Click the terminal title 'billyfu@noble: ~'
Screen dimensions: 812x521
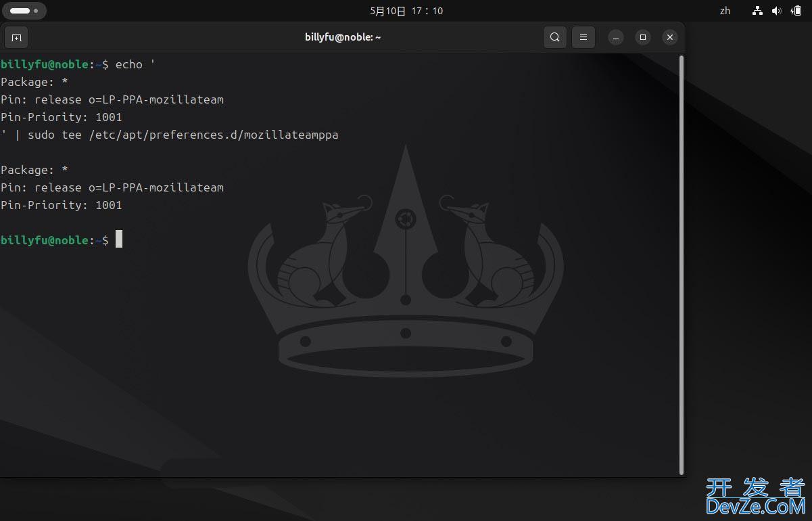[x=343, y=37]
